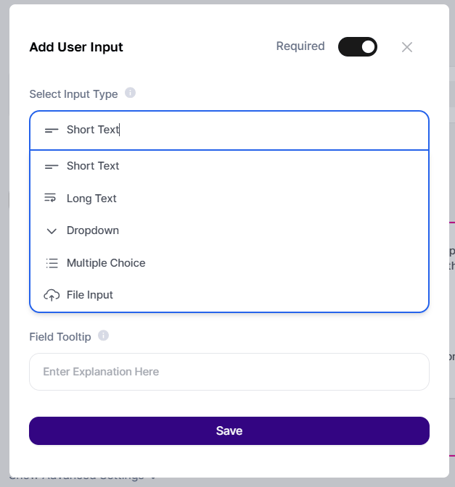Toggle the Required switch off
The height and width of the screenshot is (487, 455).
tap(357, 47)
